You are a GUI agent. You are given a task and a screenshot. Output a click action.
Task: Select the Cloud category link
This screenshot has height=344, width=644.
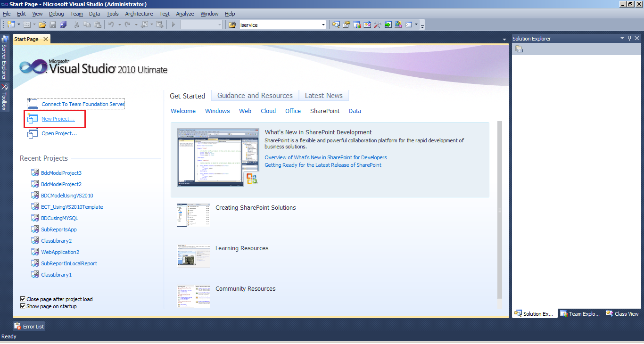pyautogui.click(x=268, y=111)
